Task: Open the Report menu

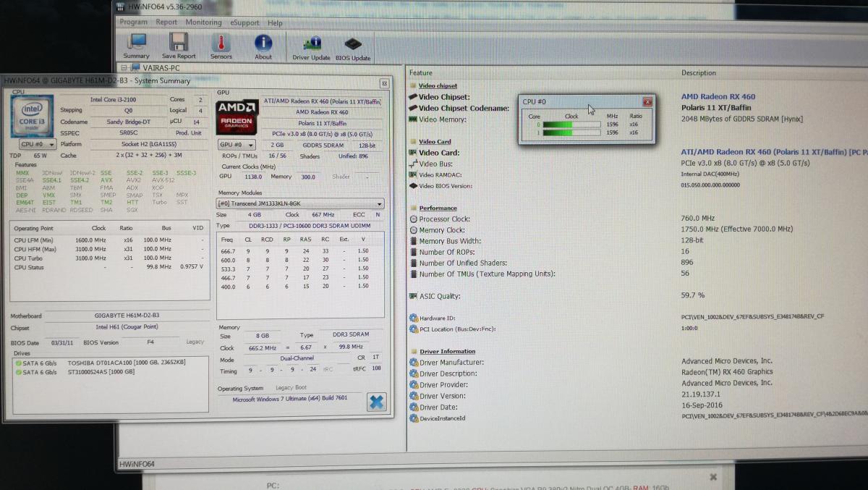Action: (x=166, y=22)
